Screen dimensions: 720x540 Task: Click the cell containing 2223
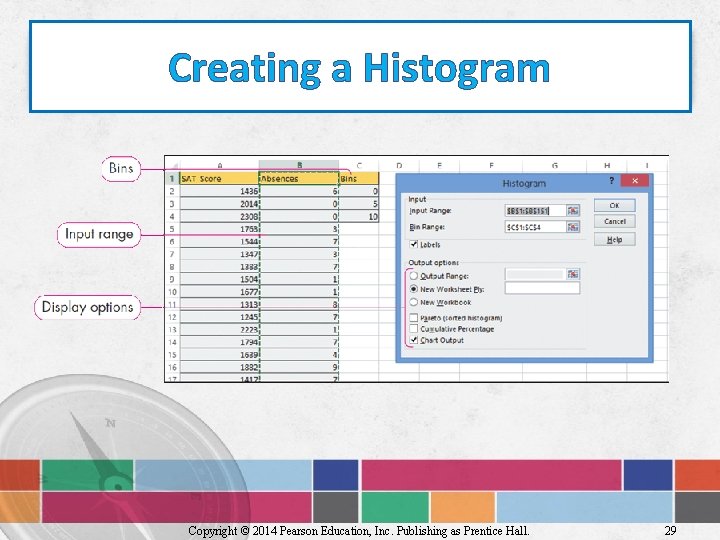pos(219,330)
